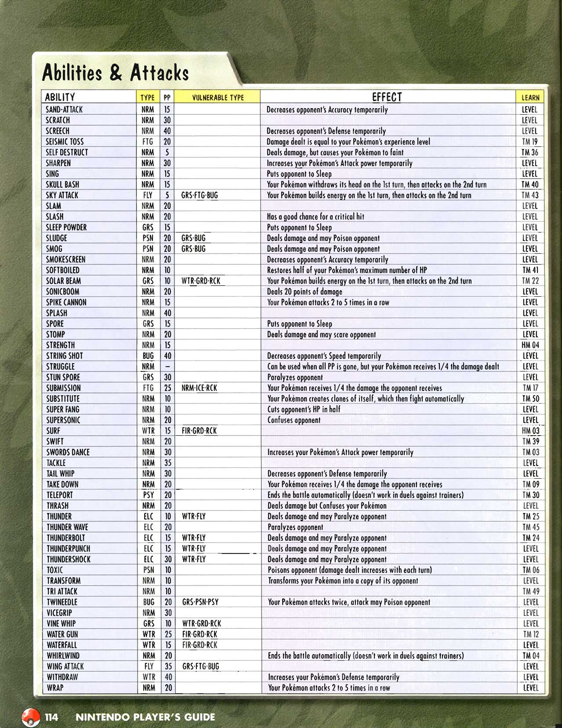Viewport: 562px width, 728px height.
Task: Click "TM 12" in the Water Gun row
Action: 531,634
